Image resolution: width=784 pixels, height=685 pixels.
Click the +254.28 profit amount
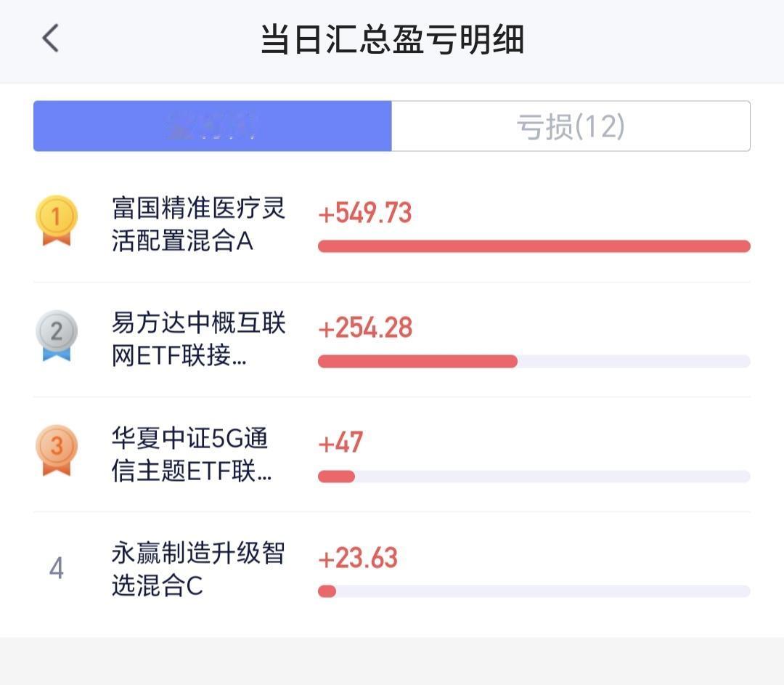(x=365, y=328)
